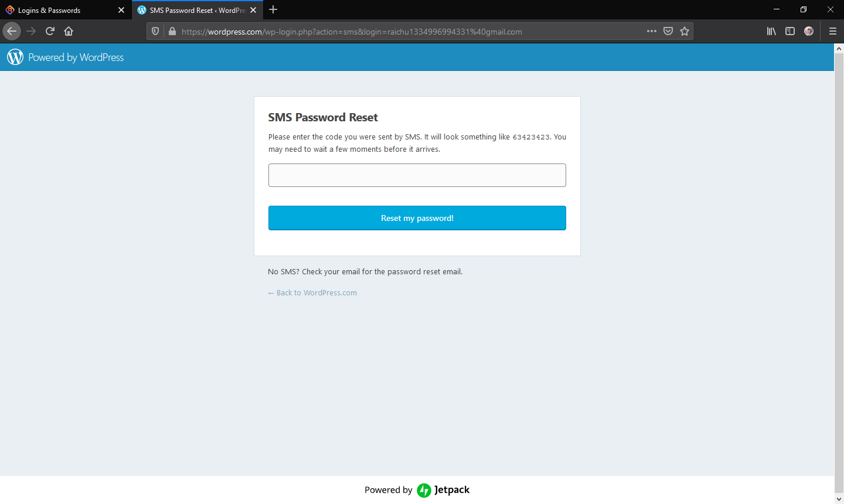
Task: Open the hamburger application menu
Action: [x=833, y=31]
